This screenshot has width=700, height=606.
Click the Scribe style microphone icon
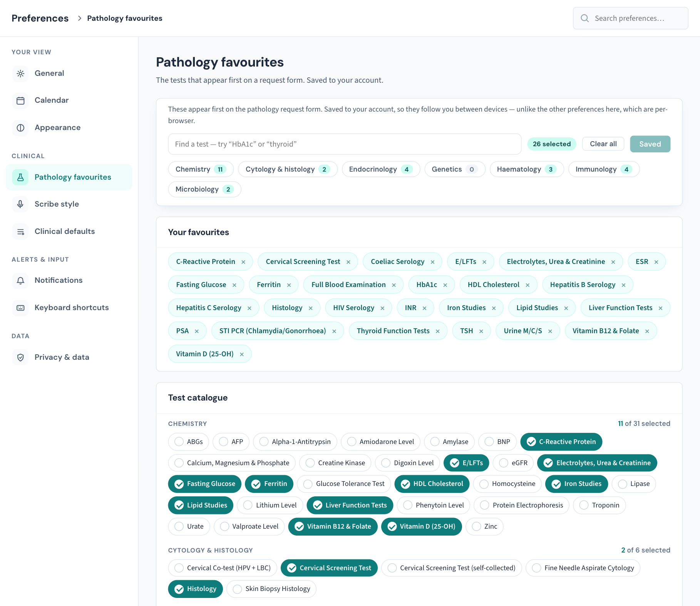20,204
